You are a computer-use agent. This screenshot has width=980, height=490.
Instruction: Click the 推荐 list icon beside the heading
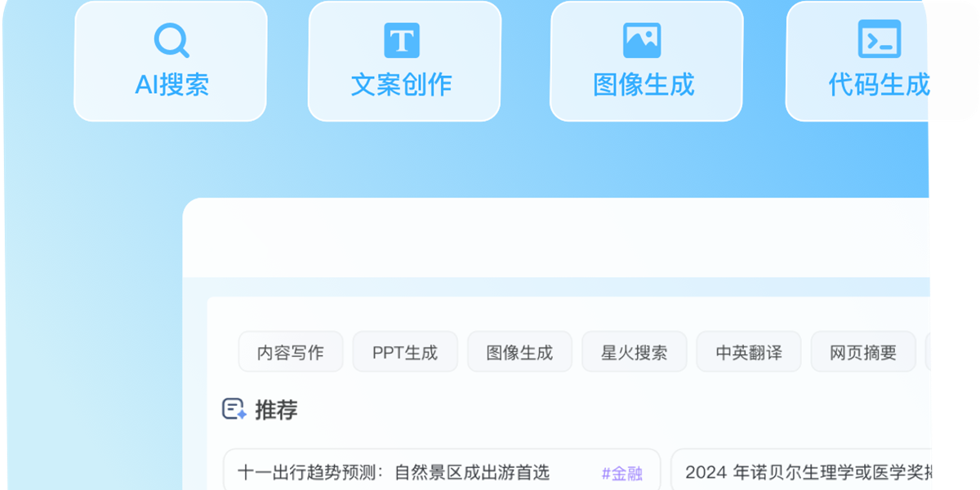click(x=233, y=408)
